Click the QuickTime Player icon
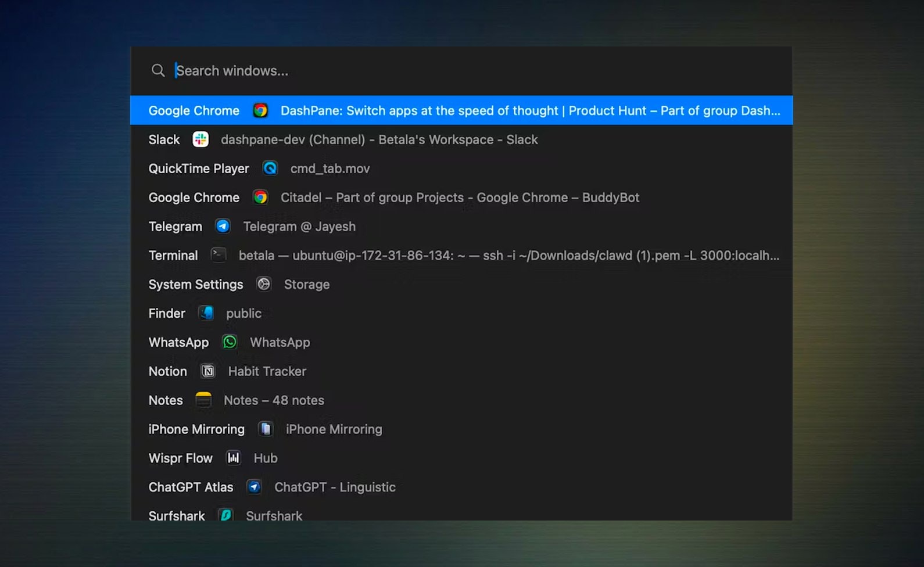This screenshot has height=567, width=924. click(270, 168)
